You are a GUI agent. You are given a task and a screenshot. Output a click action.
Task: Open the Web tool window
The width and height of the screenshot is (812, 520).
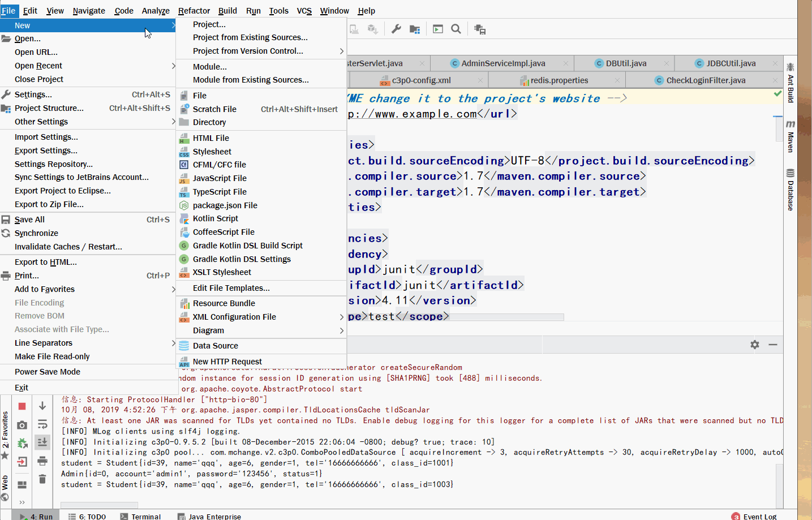point(5,488)
